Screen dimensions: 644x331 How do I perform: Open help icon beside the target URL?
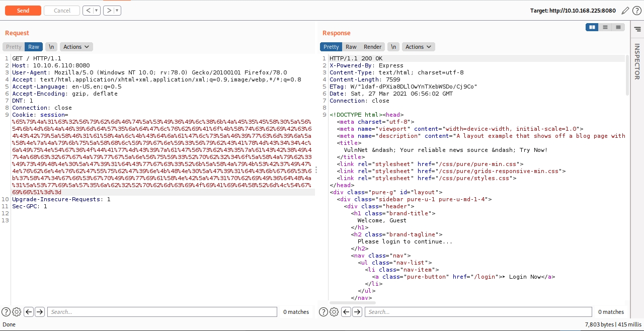click(636, 11)
